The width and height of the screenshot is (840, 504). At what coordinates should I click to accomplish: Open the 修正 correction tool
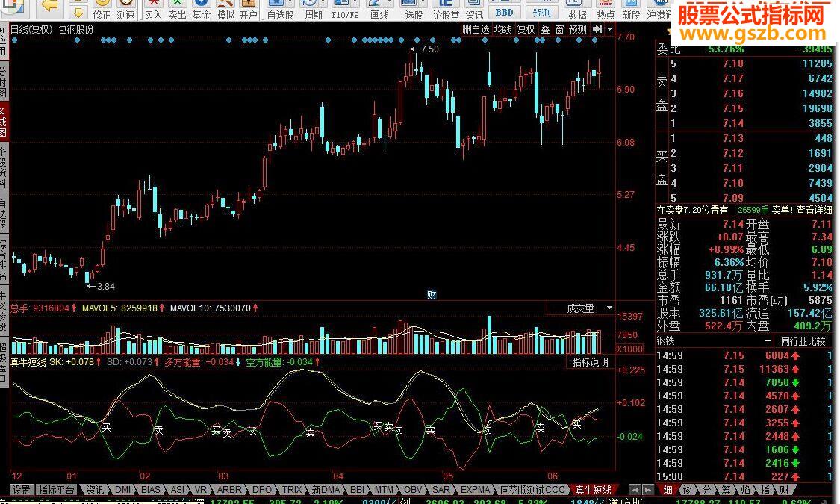[102, 10]
